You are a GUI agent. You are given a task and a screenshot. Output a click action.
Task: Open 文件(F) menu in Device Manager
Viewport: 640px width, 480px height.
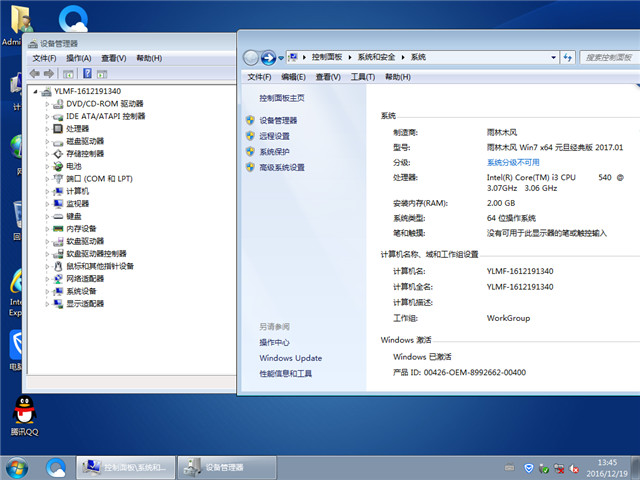point(44,58)
